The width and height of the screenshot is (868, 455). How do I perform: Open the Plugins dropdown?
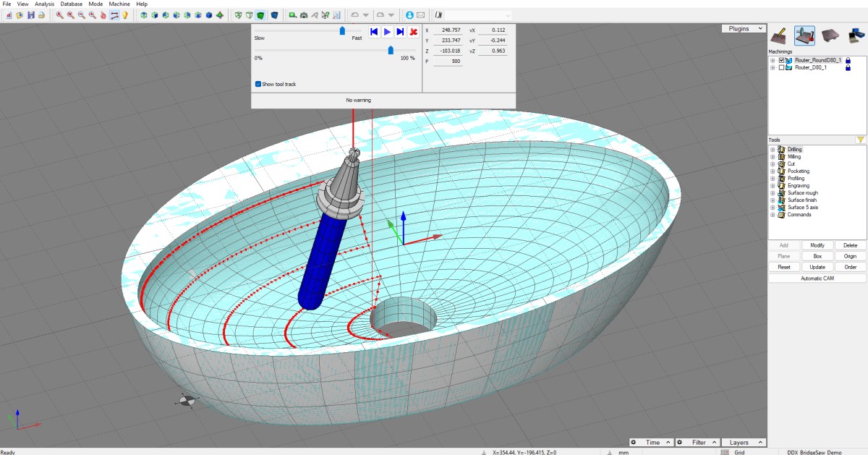743,29
